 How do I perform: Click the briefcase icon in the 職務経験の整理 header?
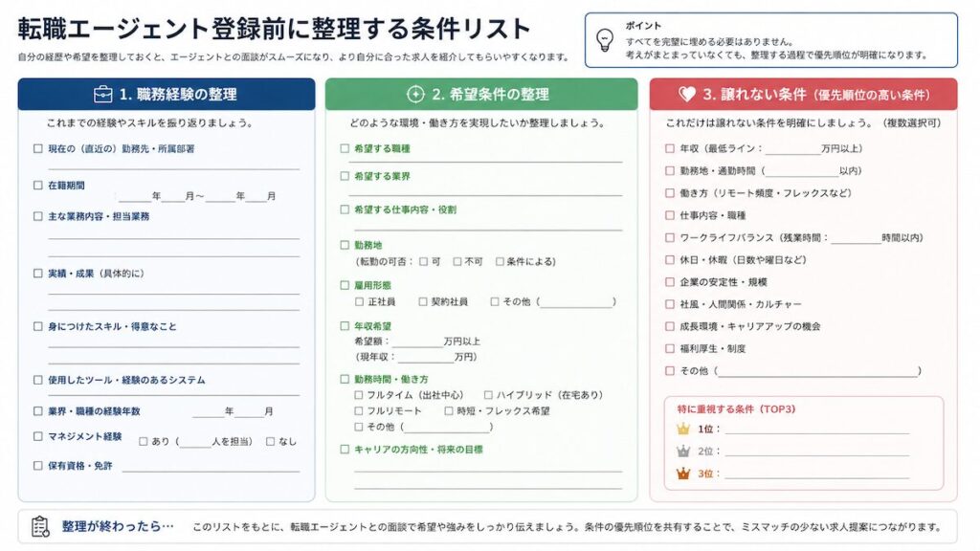coord(102,95)
